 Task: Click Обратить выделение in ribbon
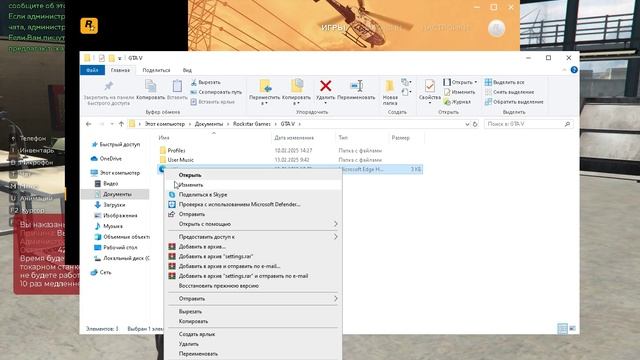(x=514, y=102)
